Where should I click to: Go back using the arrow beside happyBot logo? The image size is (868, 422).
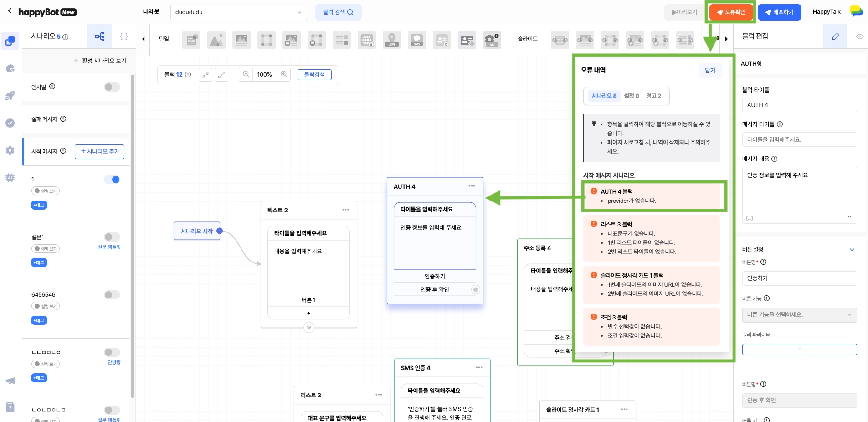click(x=10, y=11)
